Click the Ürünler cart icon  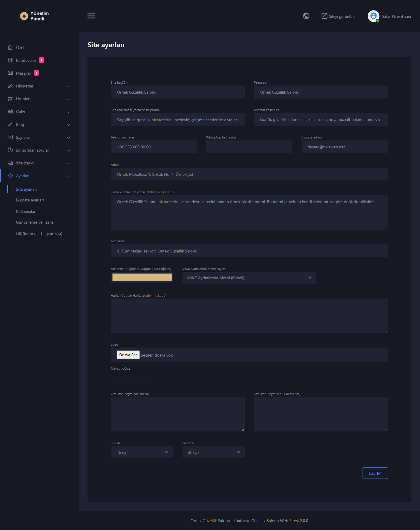(10, 99)
